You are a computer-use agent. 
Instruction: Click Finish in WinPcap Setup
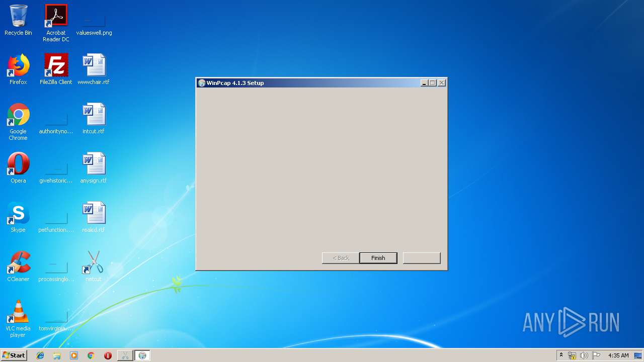378,258
